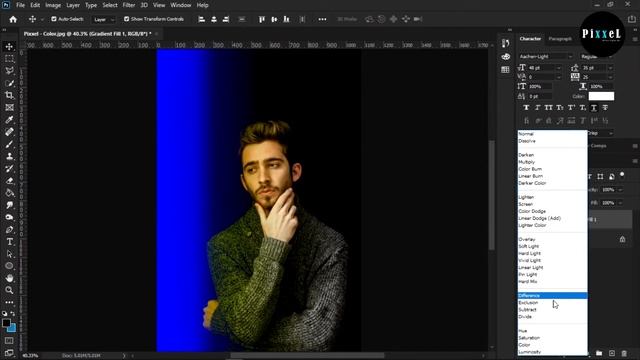Select the Horizontal Type tool

pos(9,242)
